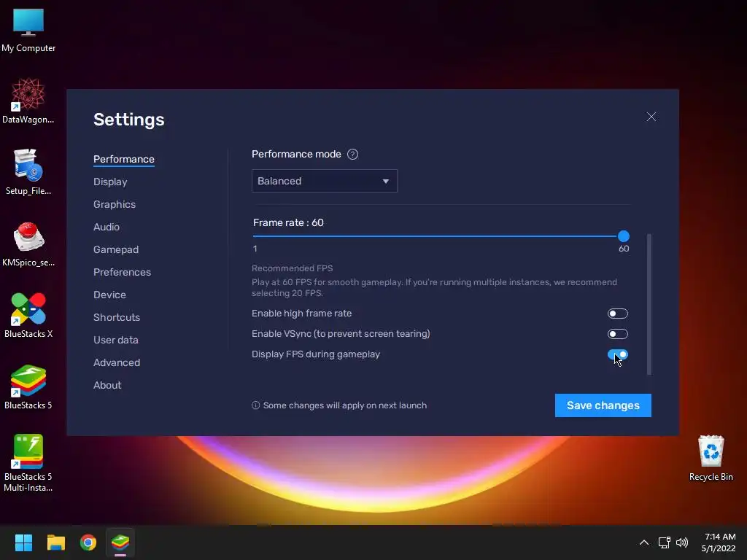Open File Explorer from the taskbar
The image size is (747, 560).
55,542
